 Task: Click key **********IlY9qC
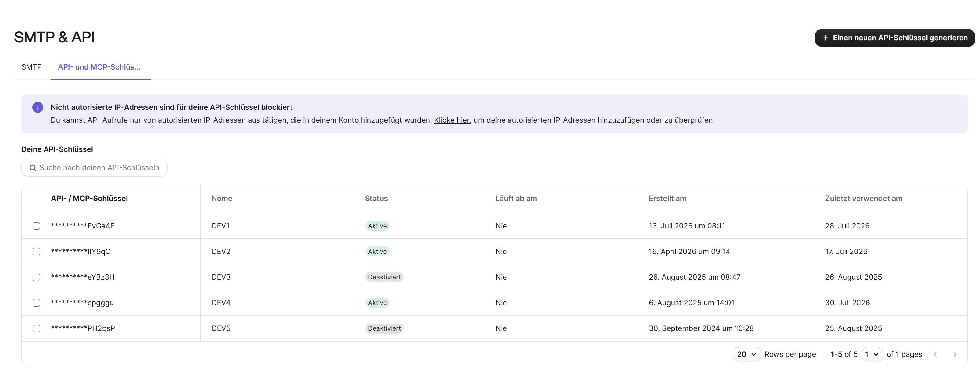click(81, 251)
